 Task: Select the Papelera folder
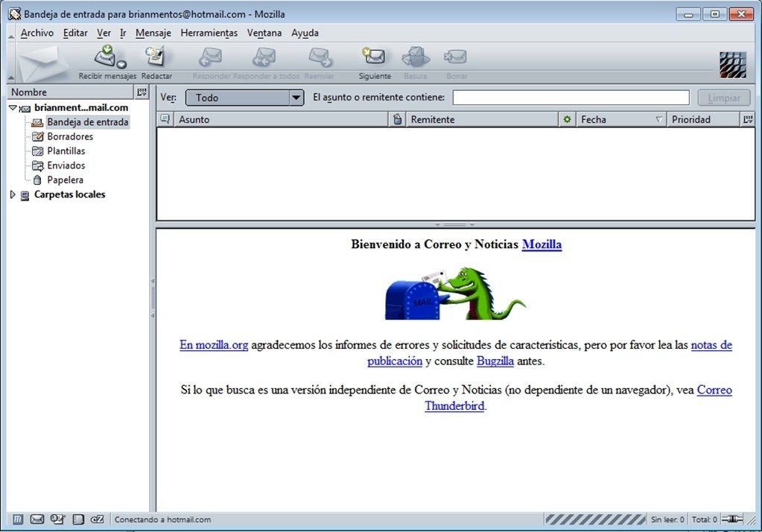click(x=65, y=180)
